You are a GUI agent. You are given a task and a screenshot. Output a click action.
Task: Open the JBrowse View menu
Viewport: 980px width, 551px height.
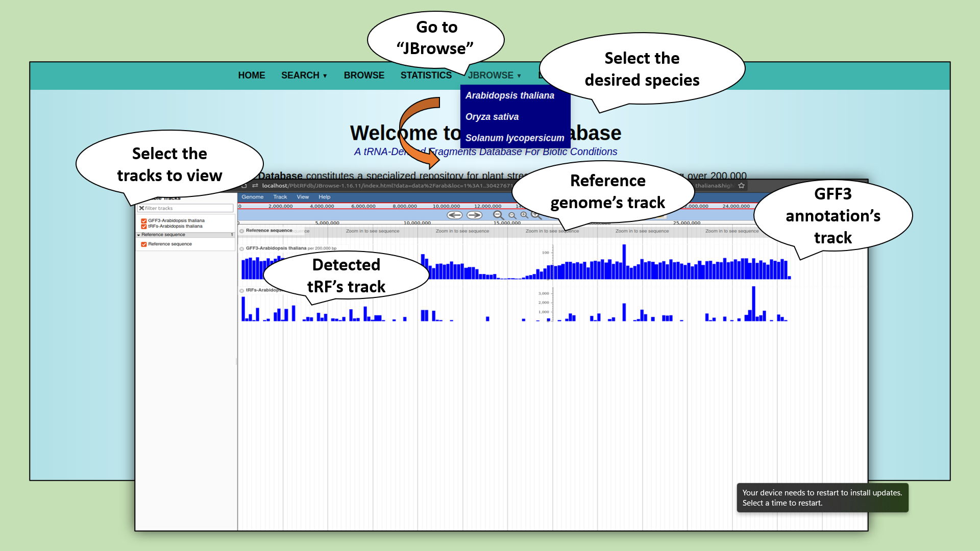(303, 197)
